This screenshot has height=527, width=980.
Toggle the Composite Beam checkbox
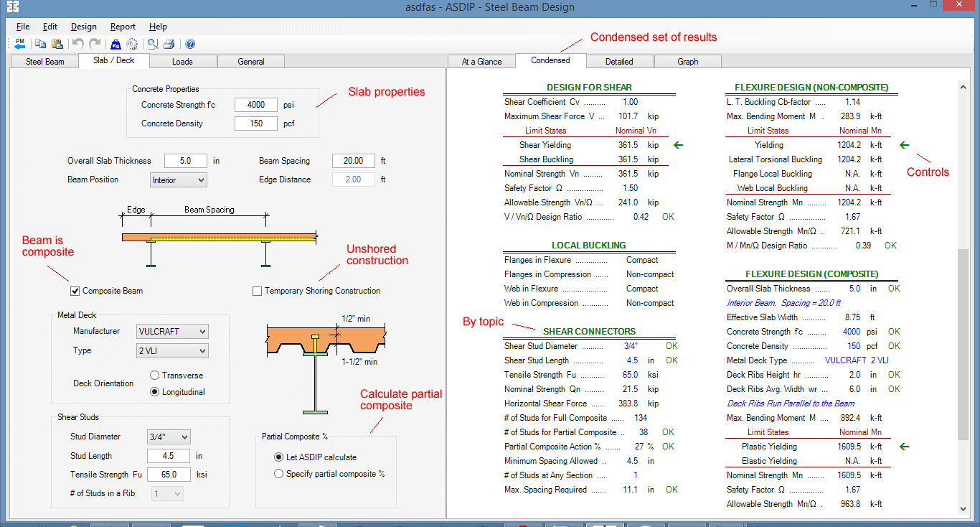pyautogui.click(x=75, y=291)
